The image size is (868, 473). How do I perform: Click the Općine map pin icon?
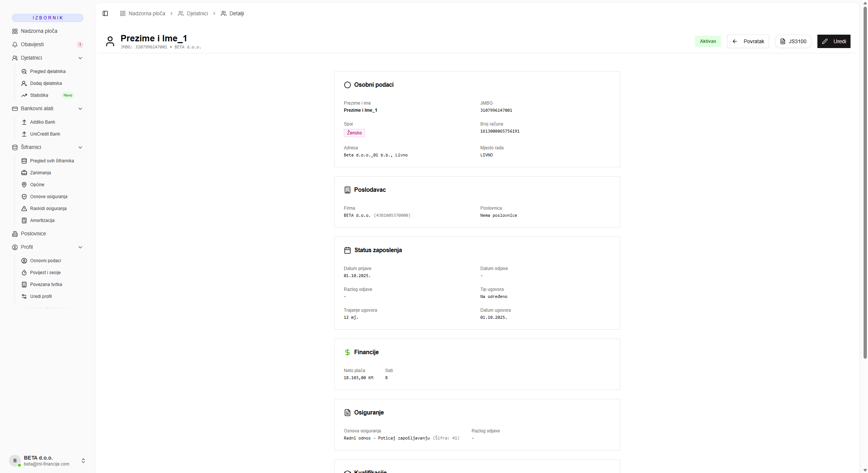tap(24, 185)
